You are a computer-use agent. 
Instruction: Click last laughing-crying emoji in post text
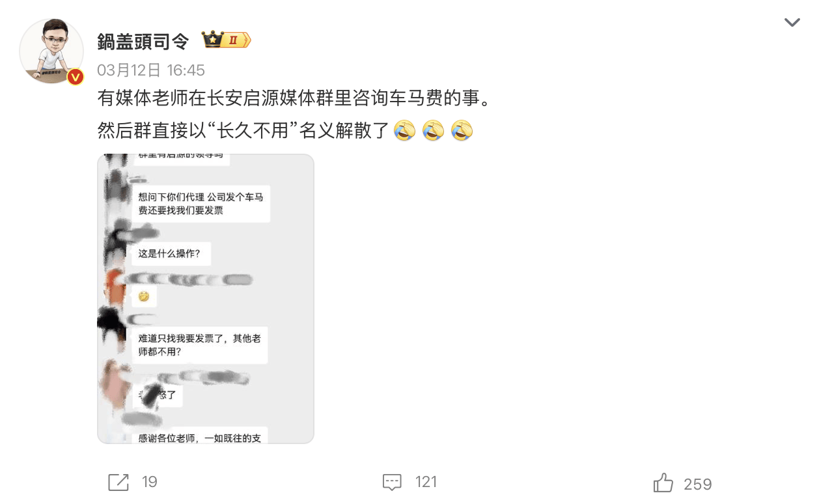click(x=462, y=131)
